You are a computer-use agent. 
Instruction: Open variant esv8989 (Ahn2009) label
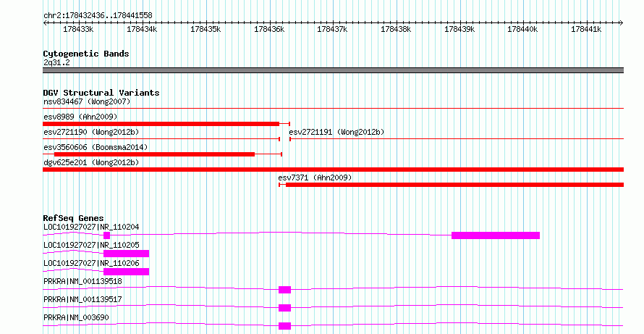pos(80,117)
